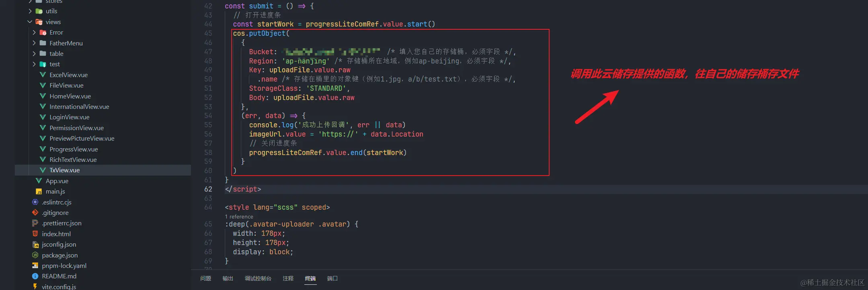868x290 pixels.
Task: Click the info icon beside README.md
Action: pos(35,276)
